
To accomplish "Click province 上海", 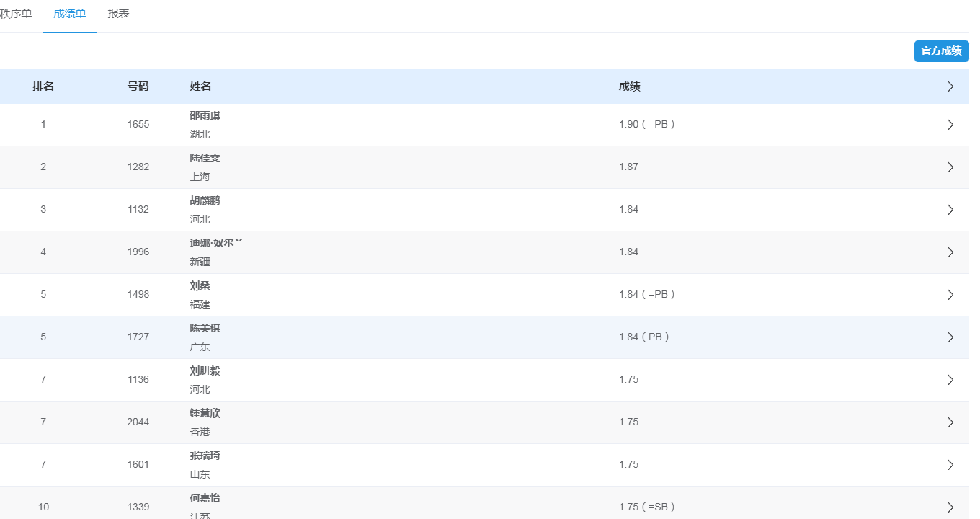I will pos(200,177).
